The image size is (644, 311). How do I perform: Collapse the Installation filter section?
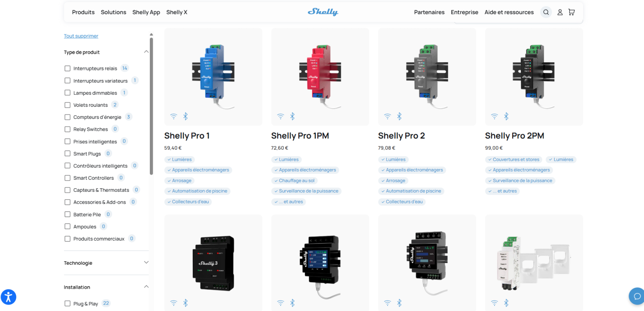pos(146,287)
